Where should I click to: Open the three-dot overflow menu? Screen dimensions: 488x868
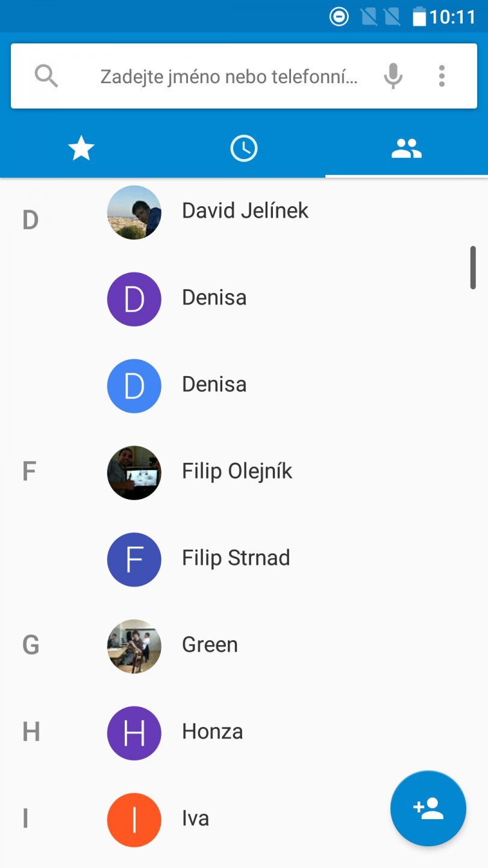[x=442, y=76]
